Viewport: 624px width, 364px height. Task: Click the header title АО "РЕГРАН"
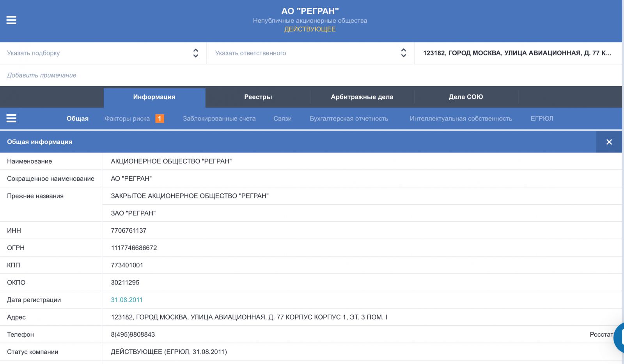310,11
